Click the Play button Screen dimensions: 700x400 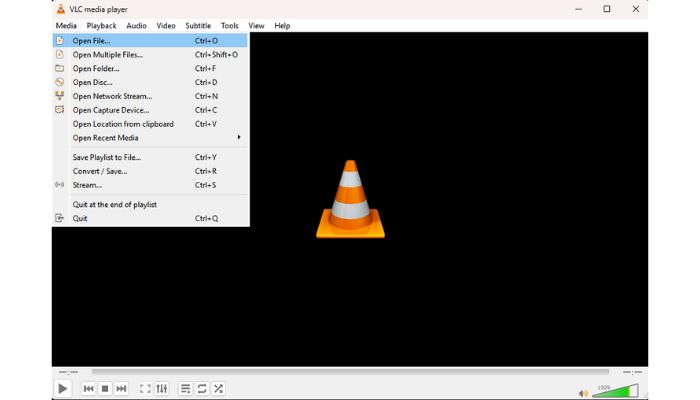62,388
